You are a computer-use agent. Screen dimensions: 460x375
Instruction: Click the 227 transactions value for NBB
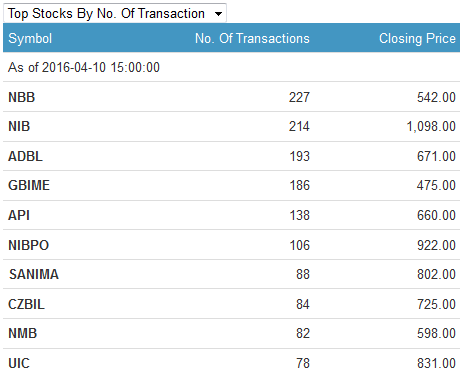(299, 97)
